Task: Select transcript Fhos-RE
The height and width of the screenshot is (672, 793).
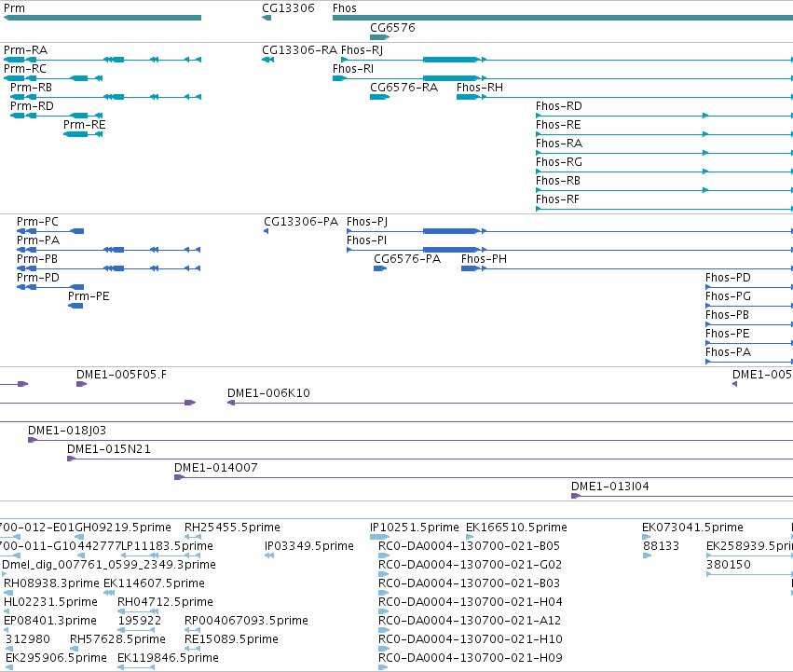Action: click(664, 134)
